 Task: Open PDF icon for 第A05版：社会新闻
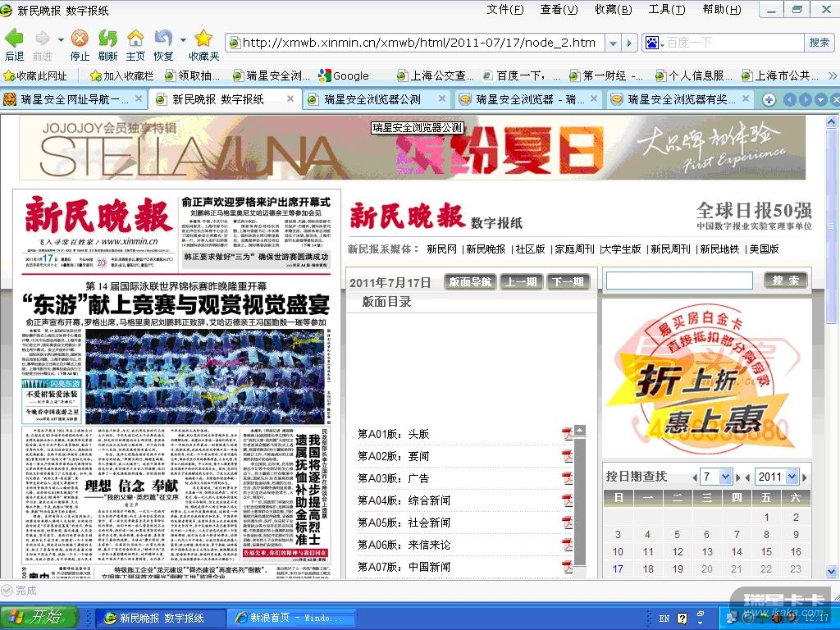[x=567, y=523]
